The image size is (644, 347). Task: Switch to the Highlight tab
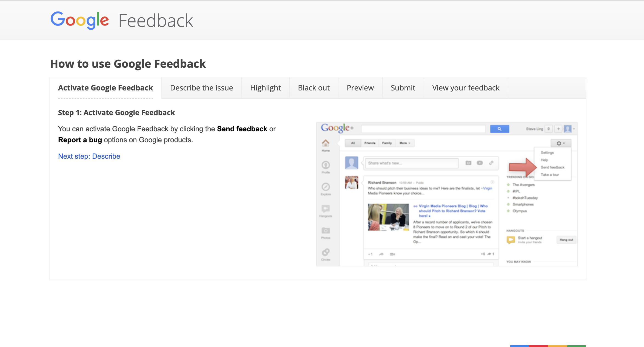pyautogui.click(x=265, y=88)
